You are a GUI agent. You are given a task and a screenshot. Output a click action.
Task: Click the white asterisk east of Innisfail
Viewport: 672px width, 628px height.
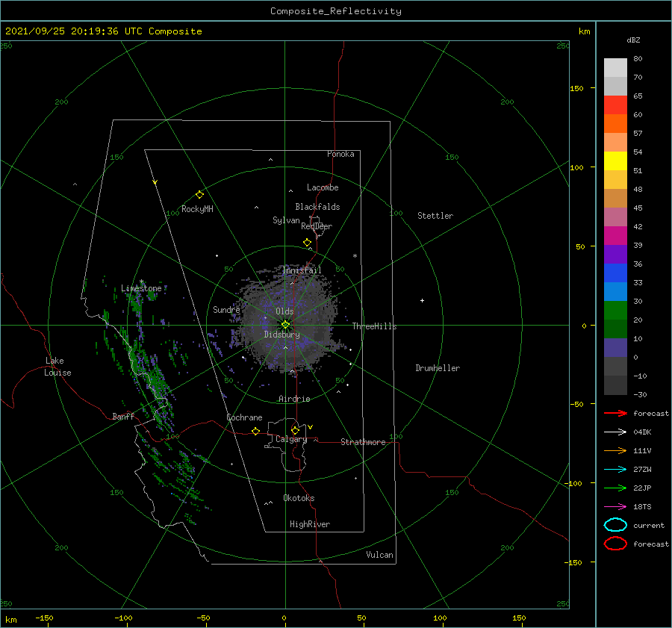click(x=355, y=256)
